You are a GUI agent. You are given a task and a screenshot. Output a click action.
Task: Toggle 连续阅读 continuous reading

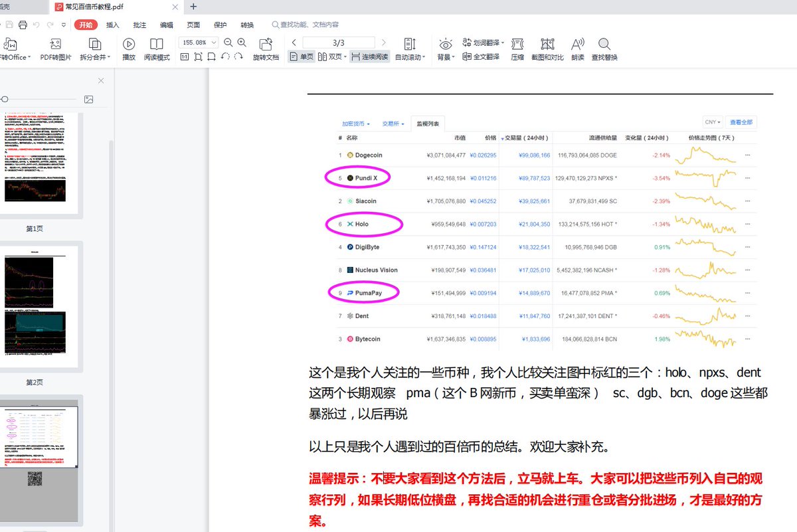point(370,57)
